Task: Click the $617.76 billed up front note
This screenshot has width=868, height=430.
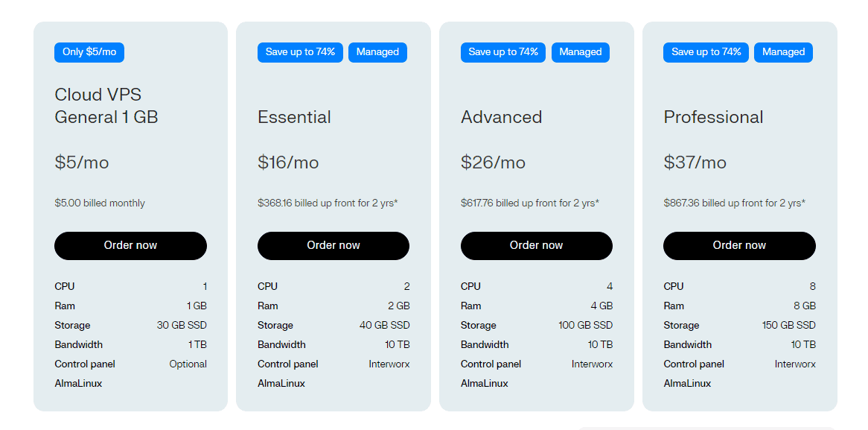Action: tap(530, 203)
